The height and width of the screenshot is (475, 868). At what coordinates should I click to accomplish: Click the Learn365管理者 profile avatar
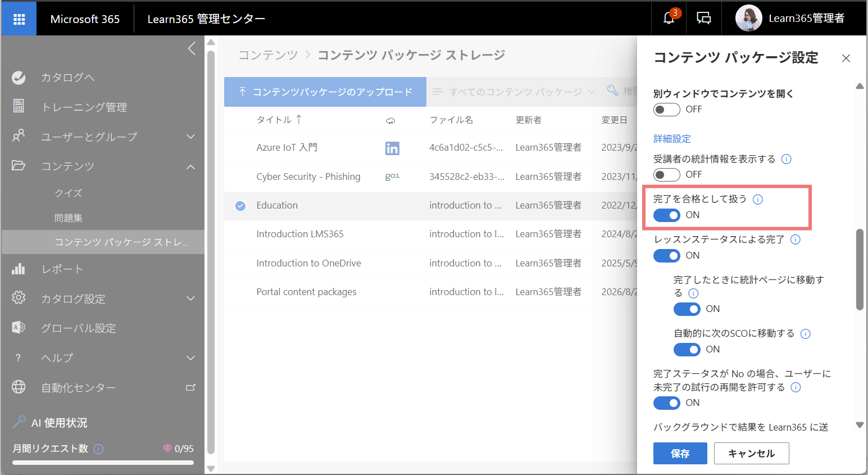click(748, 19)
